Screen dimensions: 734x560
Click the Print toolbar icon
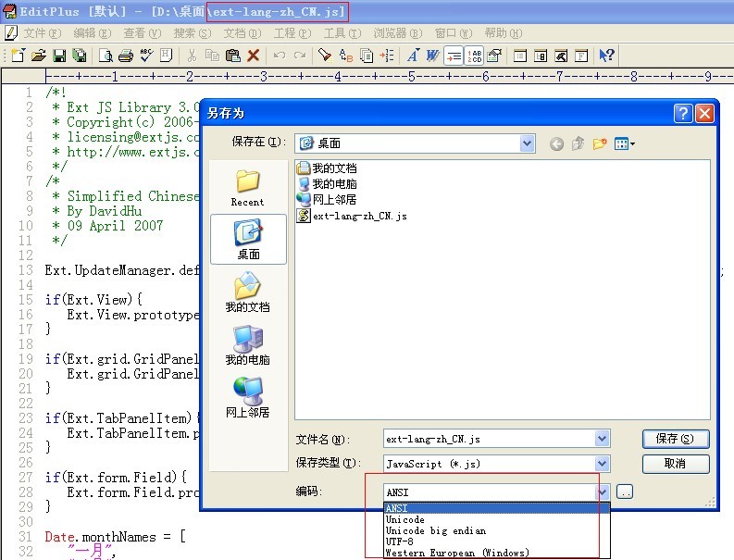tap(126, 56)
